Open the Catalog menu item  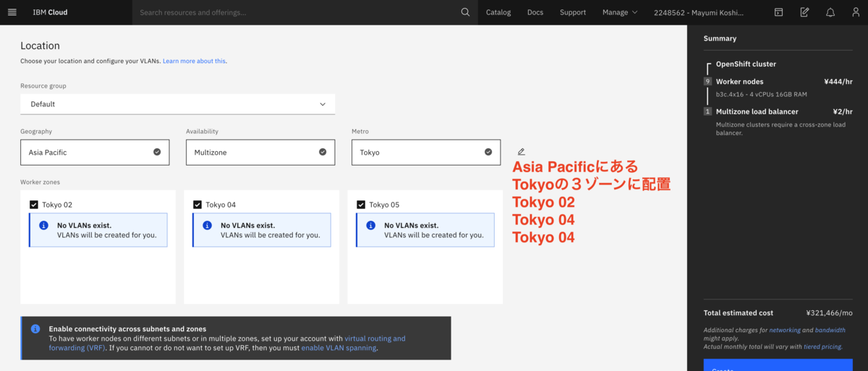pyautogui.click(x=498, y=12)
